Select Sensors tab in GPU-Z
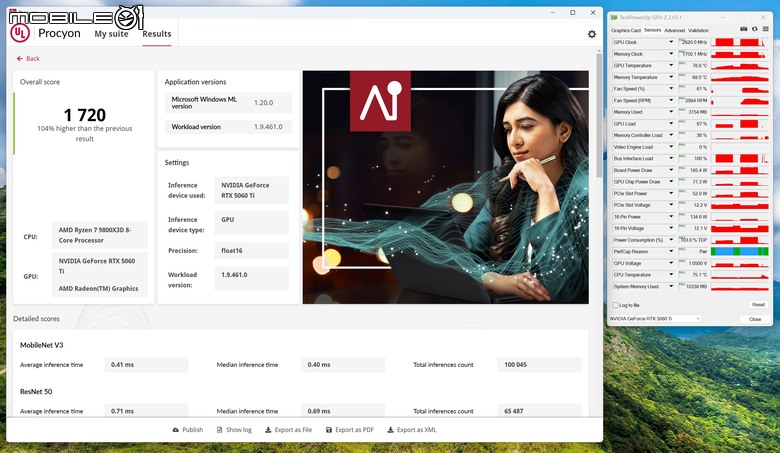Screen dimensions: 780x453 [x=652, y=30]
